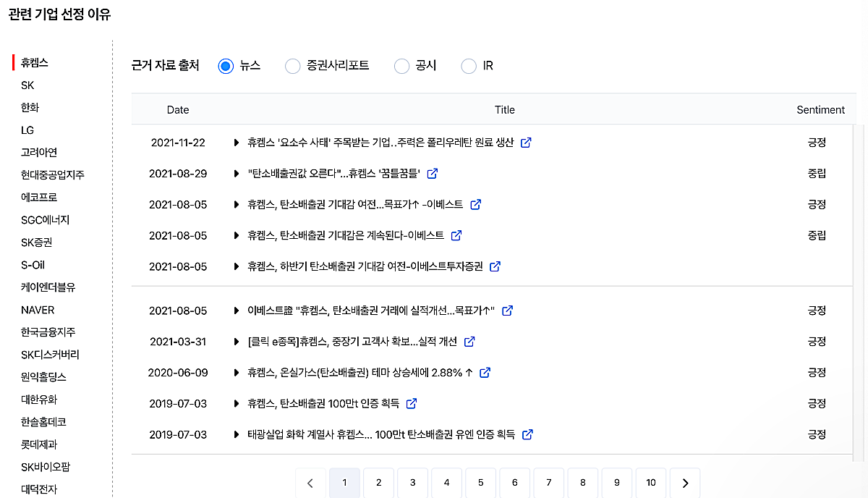Select SK디스커버리 in the company list
The height and width of the screenshot is (498, 868).
[x=50, y=355]
